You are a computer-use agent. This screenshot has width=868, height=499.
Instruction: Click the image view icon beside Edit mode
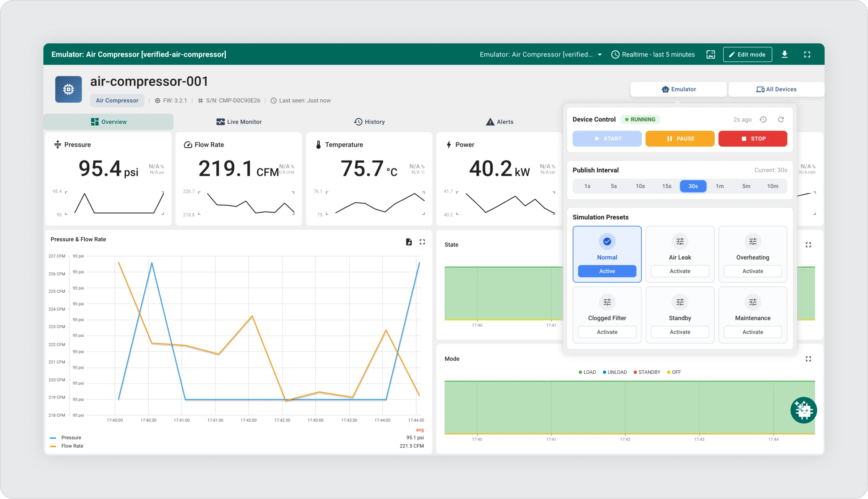pyautogui.click(x=711, y=54)
